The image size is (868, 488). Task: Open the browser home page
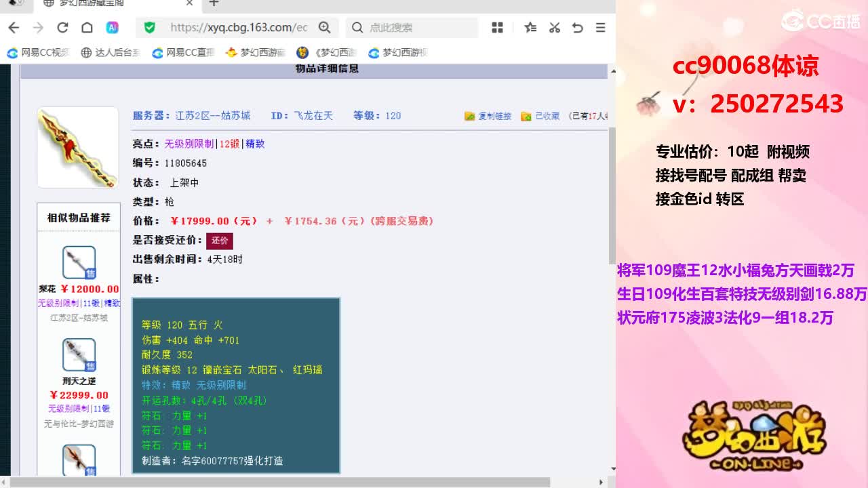point(87,28)
